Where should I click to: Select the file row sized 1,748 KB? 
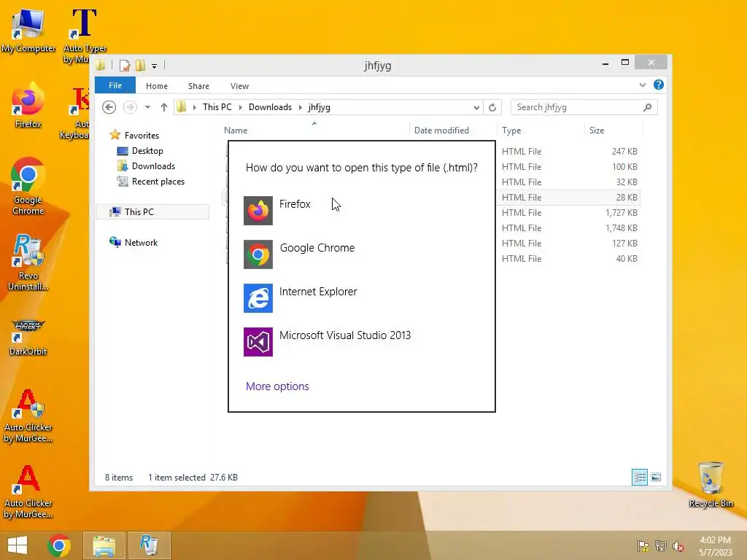pos(569,227)
